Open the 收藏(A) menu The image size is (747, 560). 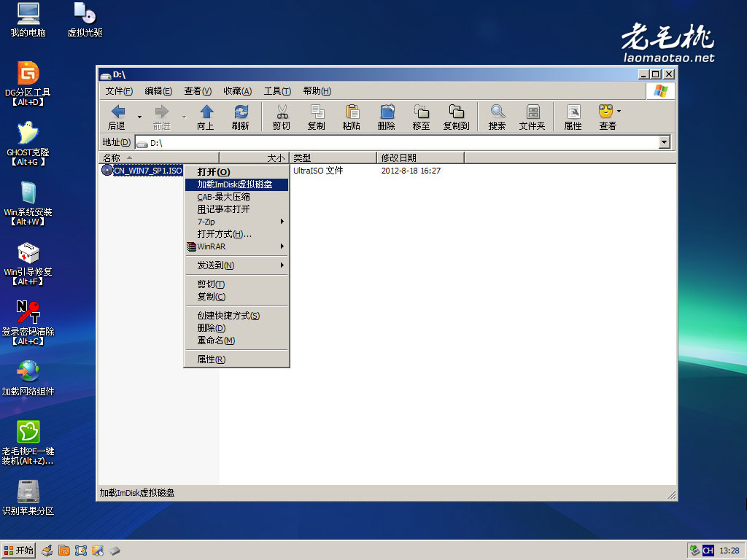[x=237, y=91]
